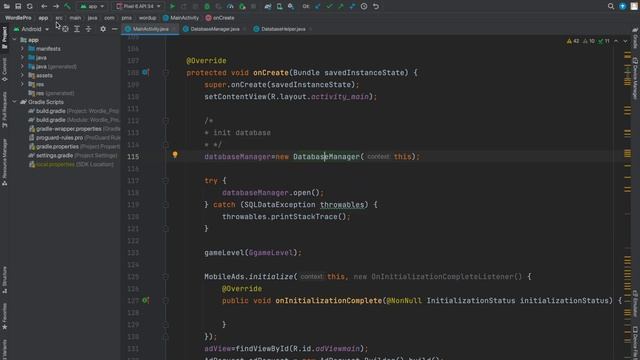Screen dimensions: 640x360
Task: Build project with the green hammer icon
Action: click(68, 7)
